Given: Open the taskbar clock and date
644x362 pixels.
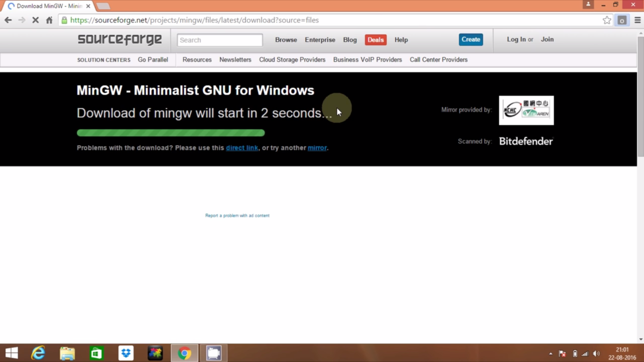Looking at the screenshot, I should click(622, 354).
